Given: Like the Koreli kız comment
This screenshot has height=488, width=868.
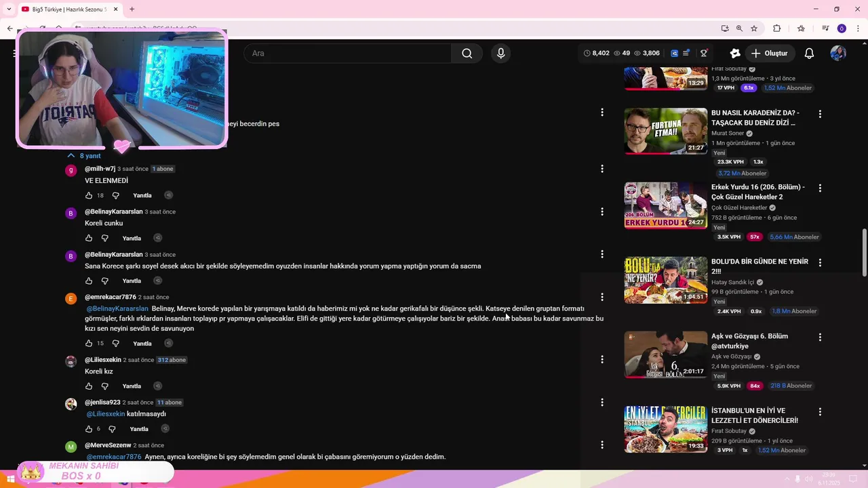Looking at the screenshot, I should [x=89, y=386].
